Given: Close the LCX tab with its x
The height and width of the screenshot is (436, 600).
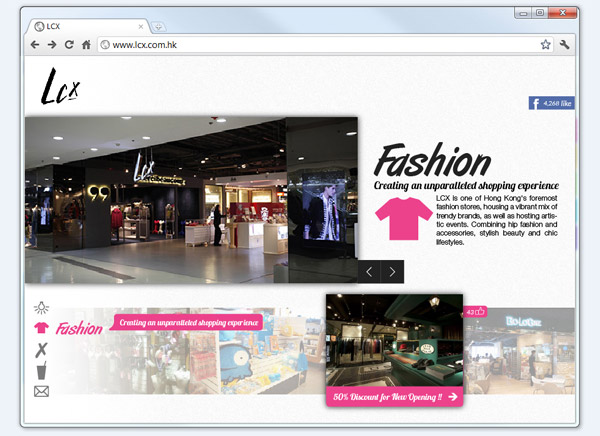Looking at the screenshot, I should (141, 26).
